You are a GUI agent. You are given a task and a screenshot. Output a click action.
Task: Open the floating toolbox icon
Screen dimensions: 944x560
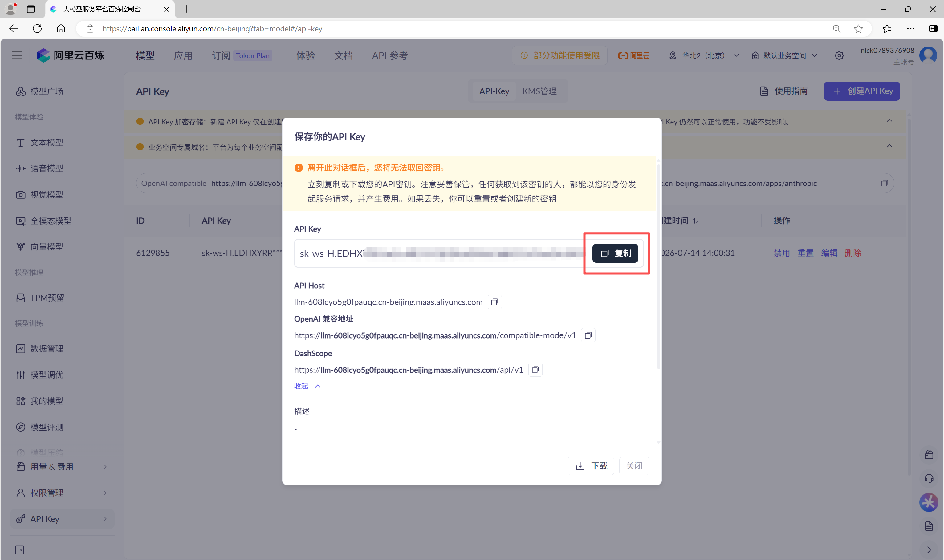click(929, 455)
